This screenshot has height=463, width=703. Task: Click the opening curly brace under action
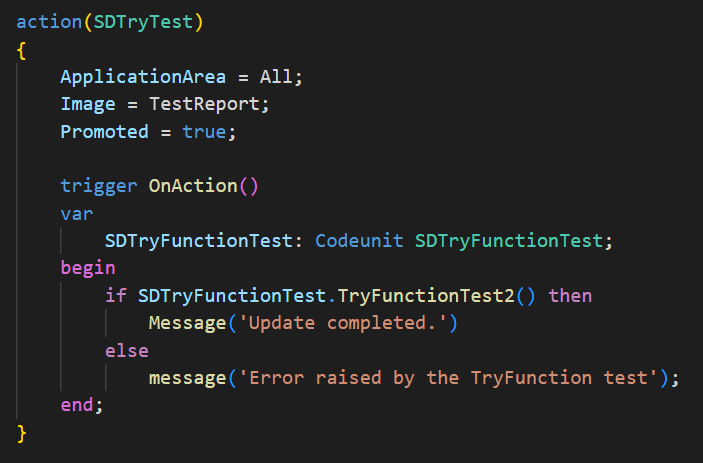pyautogui.click(x=22, y=49)
